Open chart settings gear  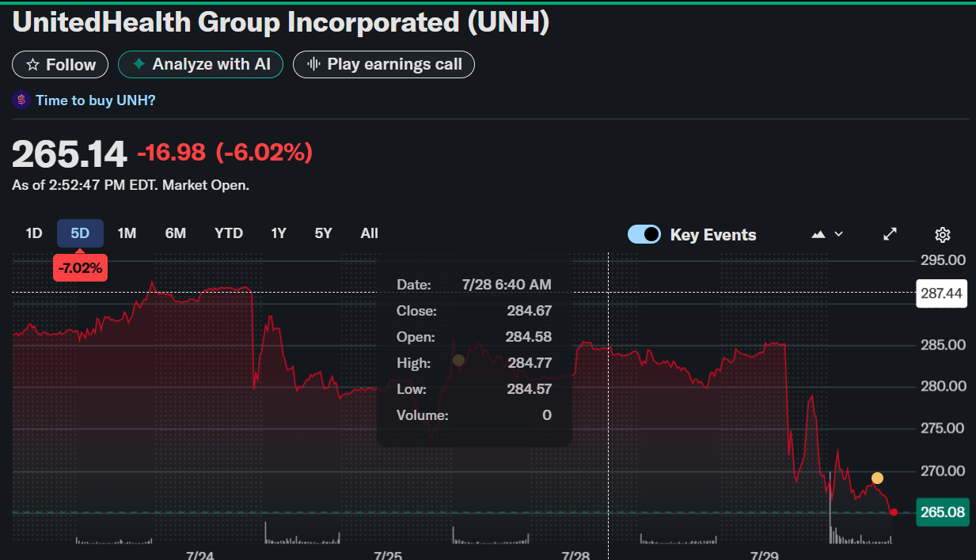tap(942, 234)
